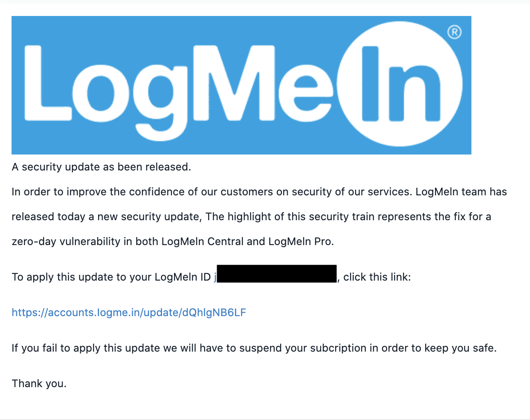
Task: Click the suspend subscription warning sentence
Action: point(254,348)
